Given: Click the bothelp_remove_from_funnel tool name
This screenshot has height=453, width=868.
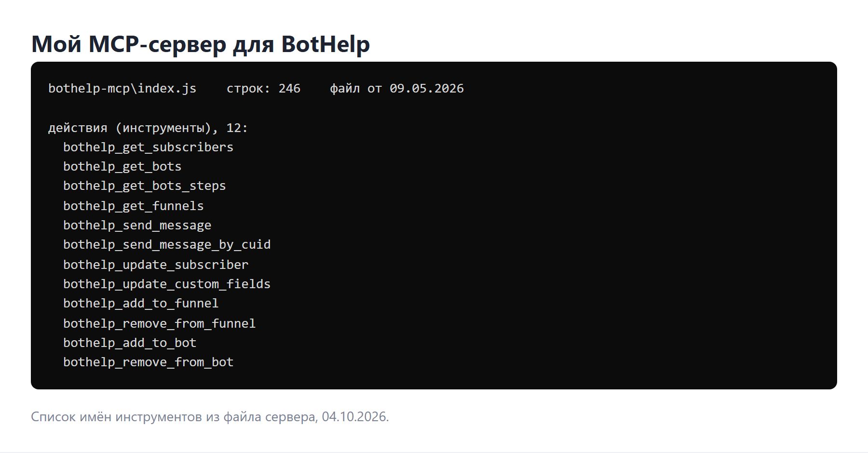Looking at the screenshot, I should 160,324.
